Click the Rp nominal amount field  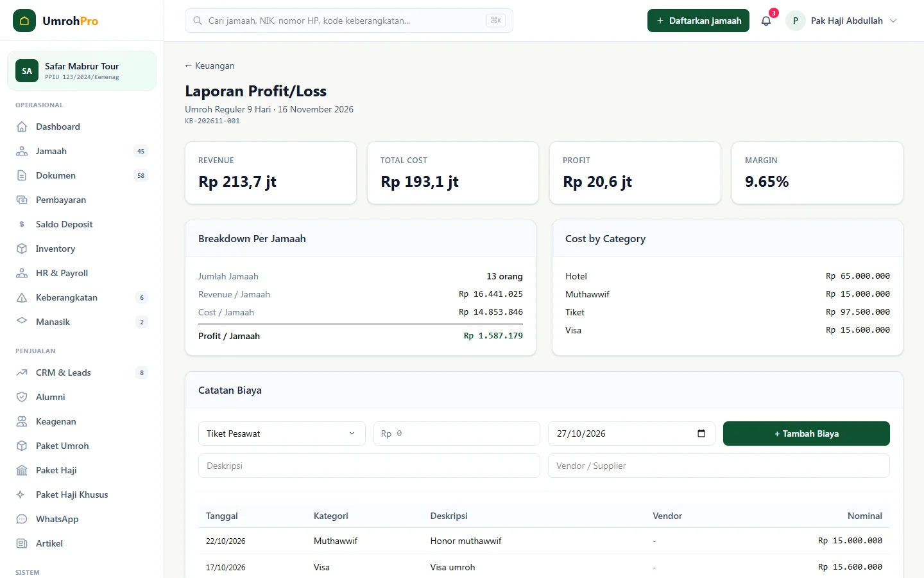point(457,433)
